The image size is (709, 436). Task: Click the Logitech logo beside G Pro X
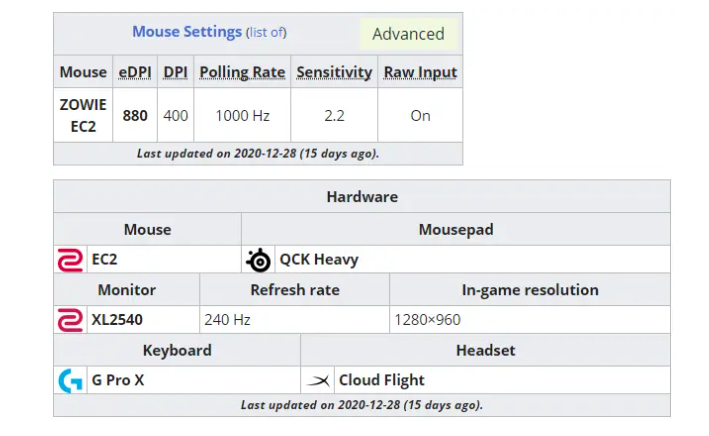coord(70,380)
